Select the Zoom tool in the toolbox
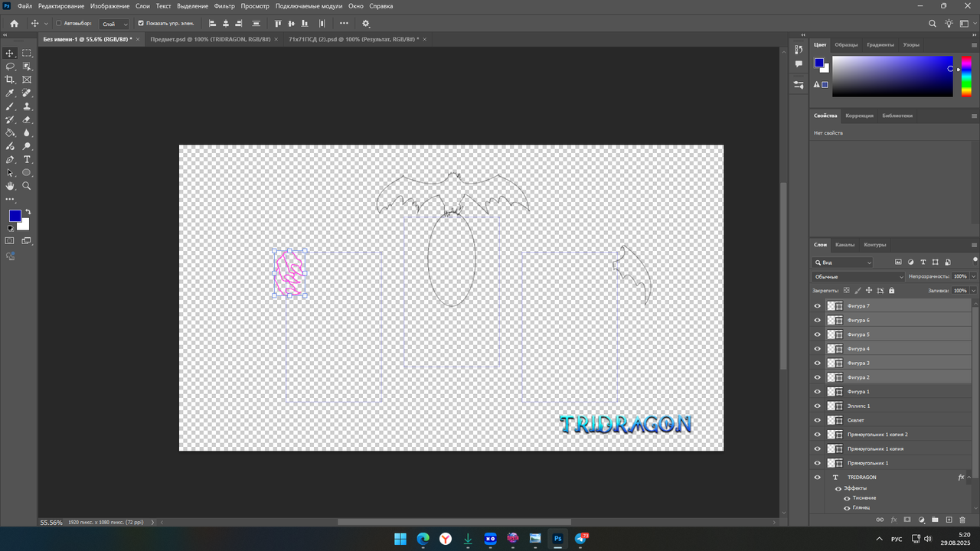This screenshot has width=980, height=551. [27, 186]
